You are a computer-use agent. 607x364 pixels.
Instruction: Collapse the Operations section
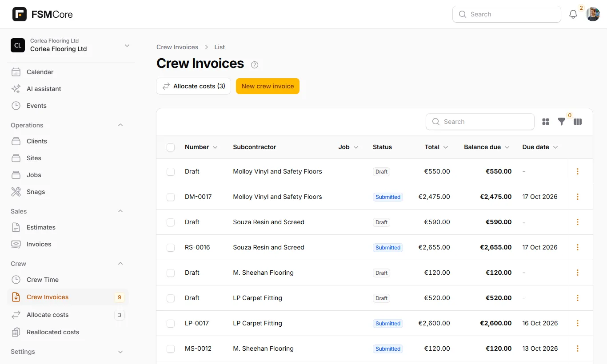(120, 125)
